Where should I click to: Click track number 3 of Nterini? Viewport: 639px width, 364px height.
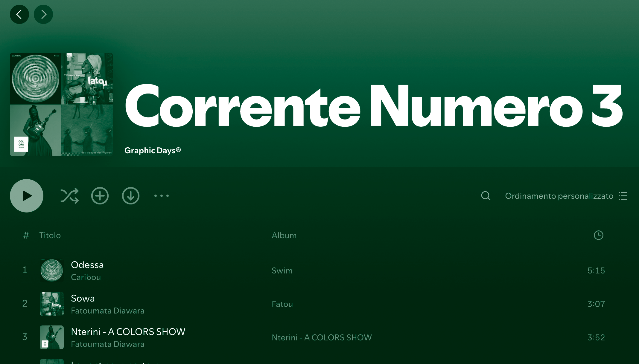coord(25,337)
